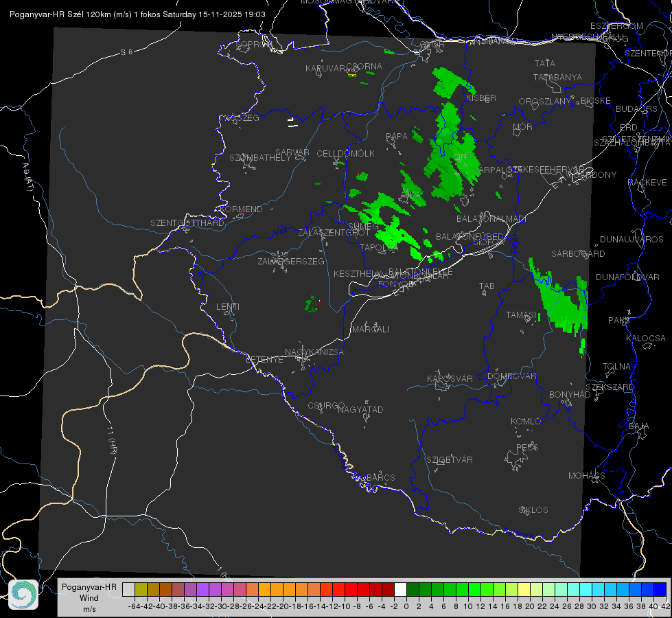Click the 'Poganyvar-HR Wind m/s' legend label

[x=89, y=598]
